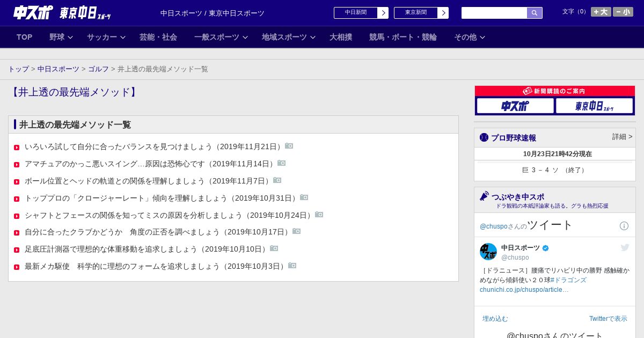Expand the サッカー navigation menu
644x338 pixels.
[106, 37]
